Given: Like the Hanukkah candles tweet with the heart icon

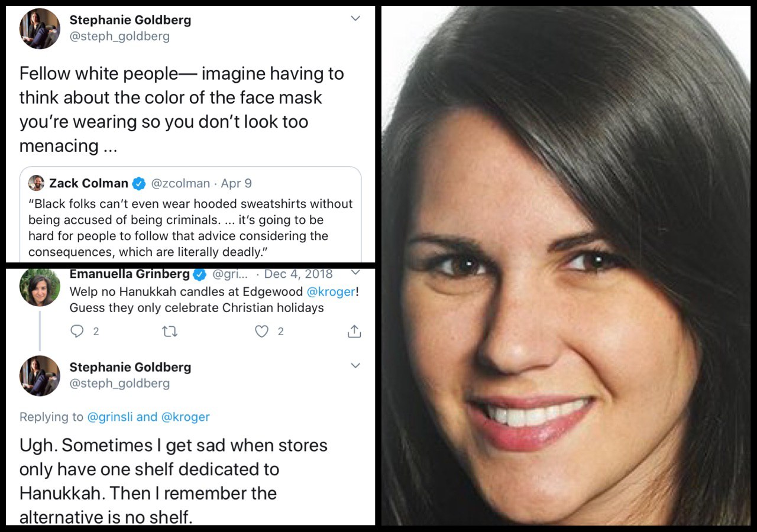Looking at the screenshot, I should [x=261, y=332].
